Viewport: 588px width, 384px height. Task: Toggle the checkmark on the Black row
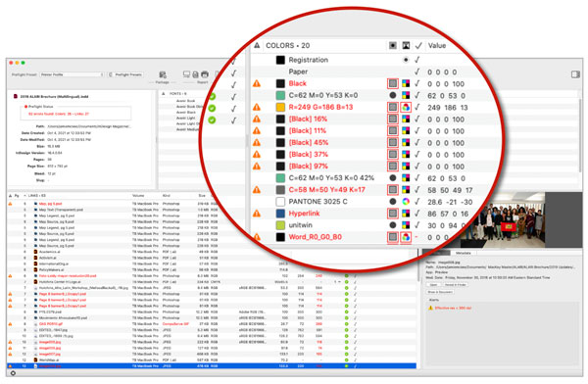pos(417,83)
